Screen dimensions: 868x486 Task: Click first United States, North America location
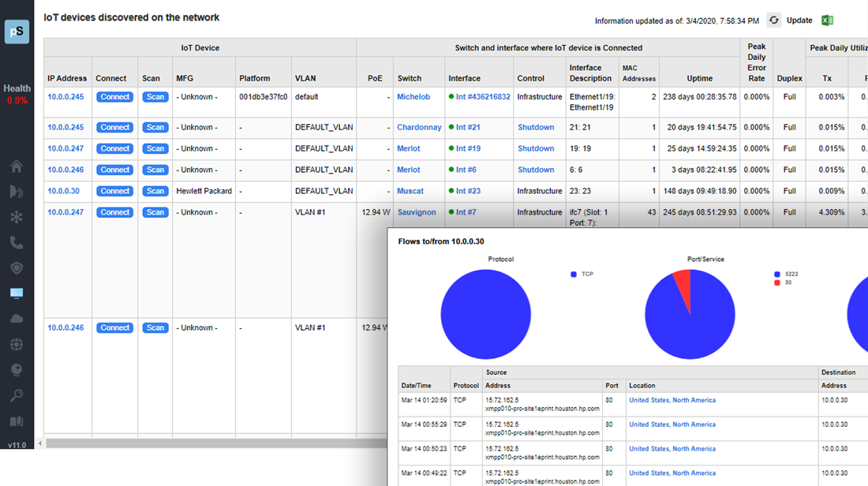(672, 400)
